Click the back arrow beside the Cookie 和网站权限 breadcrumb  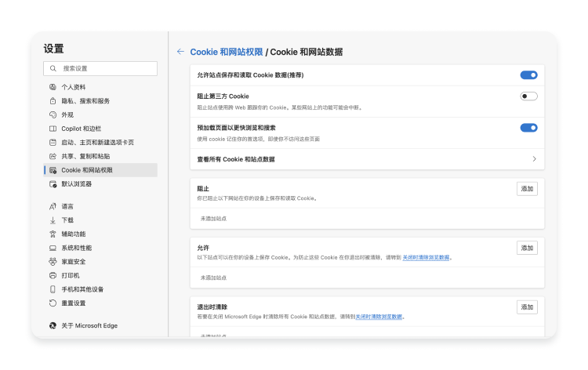click(180, 52)
